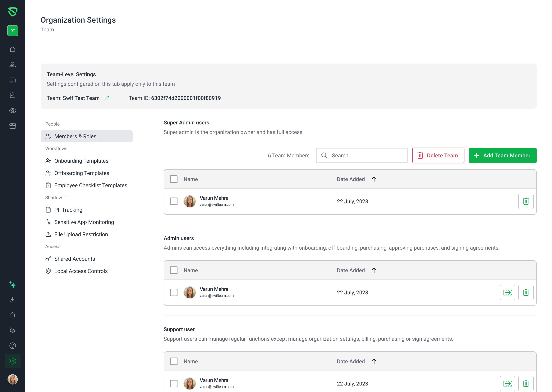Select all in Admin users table header
Viewport: 552px width, 392px height.
point(173,270)
